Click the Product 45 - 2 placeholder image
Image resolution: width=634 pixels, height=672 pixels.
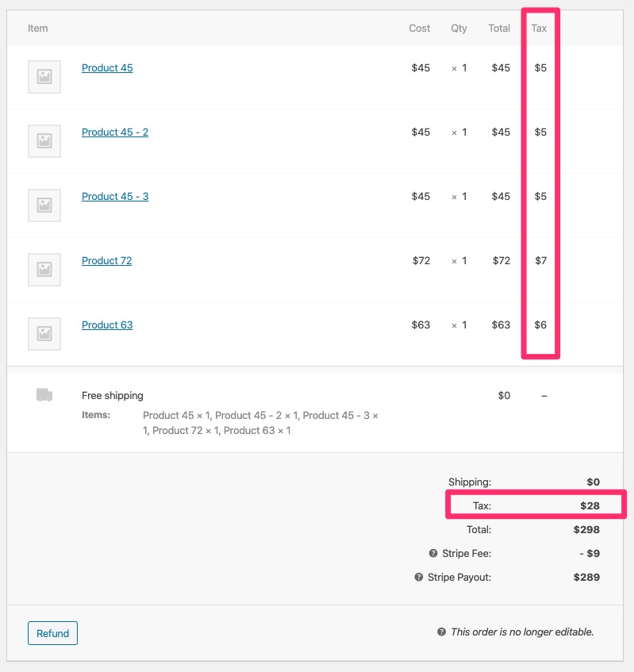coord(44,140)
